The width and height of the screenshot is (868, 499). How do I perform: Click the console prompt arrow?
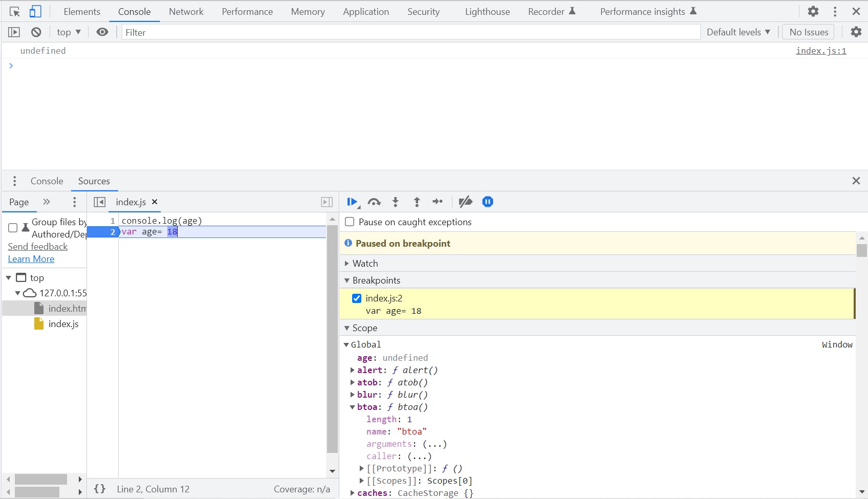tap(11, 66)
